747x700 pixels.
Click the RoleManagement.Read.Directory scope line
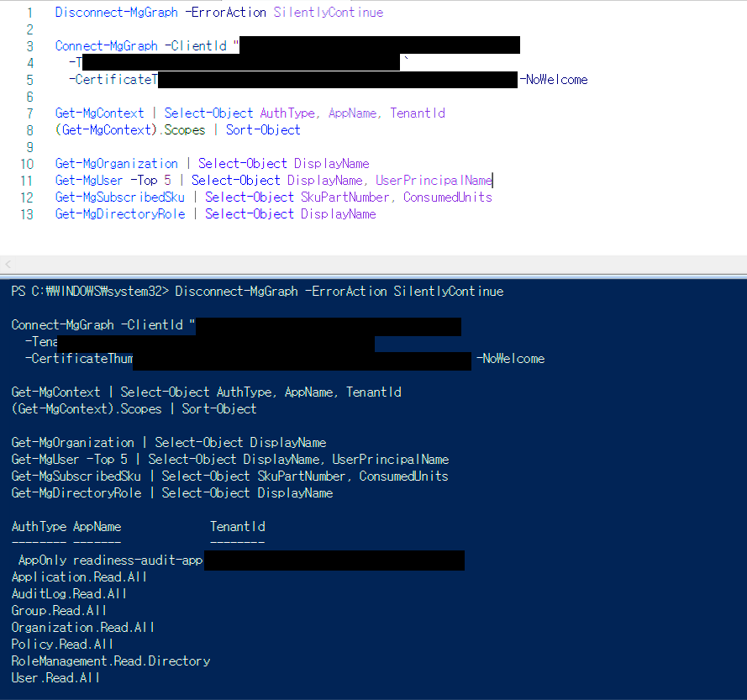coord(111,661)
